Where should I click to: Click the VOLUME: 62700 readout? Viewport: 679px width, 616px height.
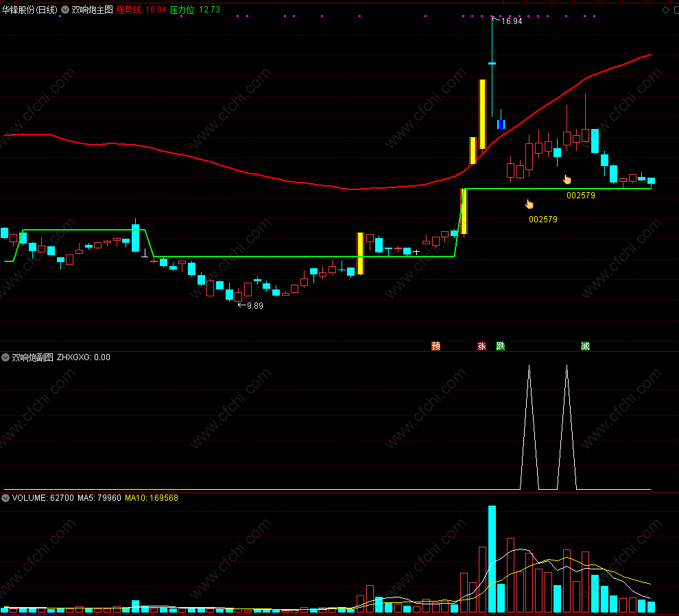click(43, 498)
